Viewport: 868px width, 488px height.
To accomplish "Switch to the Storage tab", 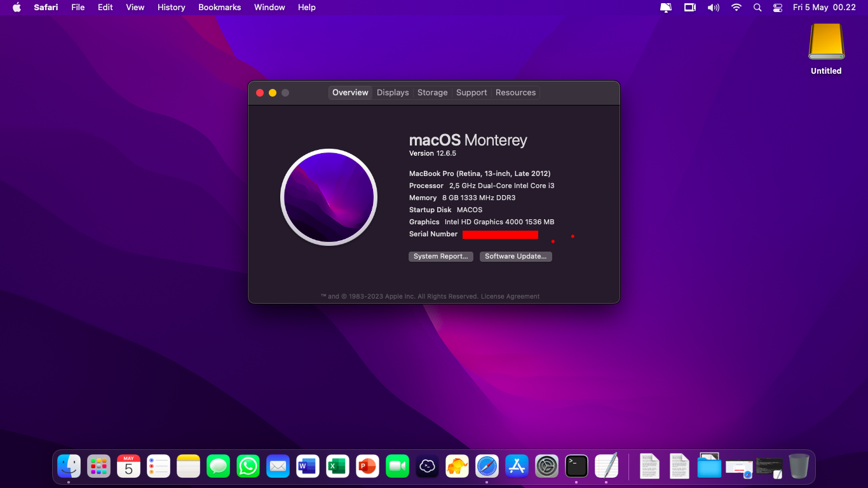I will [433, 93].
